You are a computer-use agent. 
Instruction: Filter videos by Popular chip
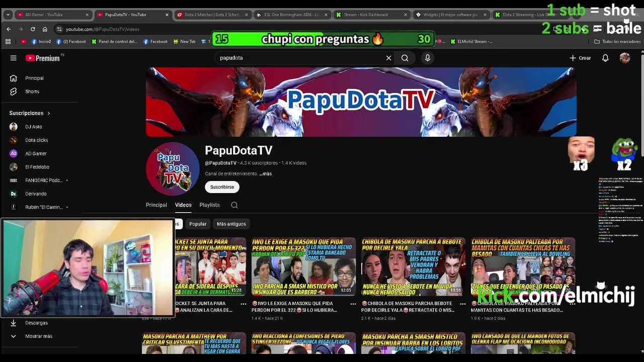198,224
